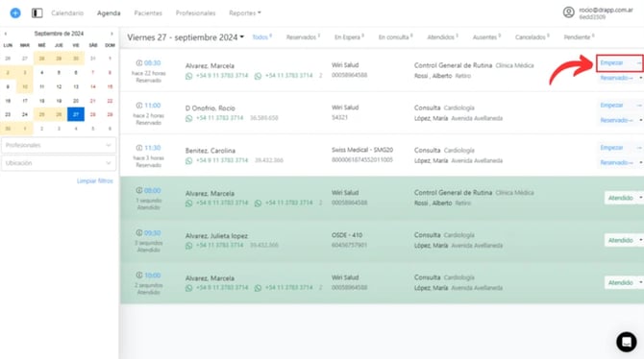The width and height of the screenshot is (644, 359).
Task: Select the Pendiente filter tab
Action: pyautogui.click(x=579, y=36)
